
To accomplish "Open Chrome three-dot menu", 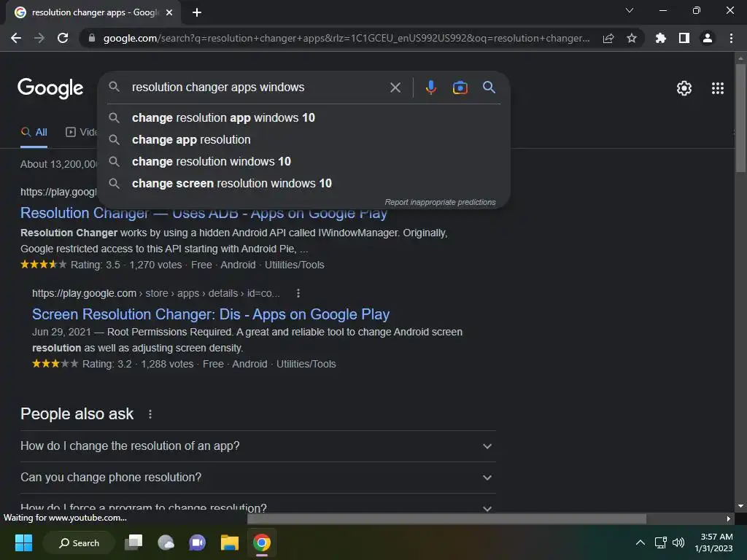I will [x=731, y=38].
